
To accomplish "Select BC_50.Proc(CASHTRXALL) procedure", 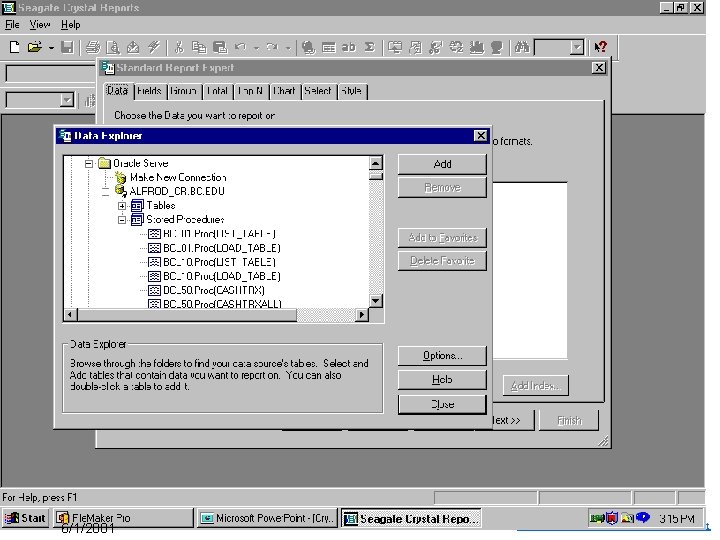I will pyautogui.click(x=222, y=304).
